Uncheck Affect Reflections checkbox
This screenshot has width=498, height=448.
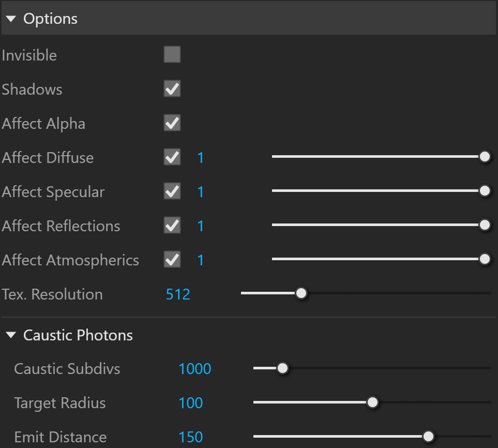172,225
